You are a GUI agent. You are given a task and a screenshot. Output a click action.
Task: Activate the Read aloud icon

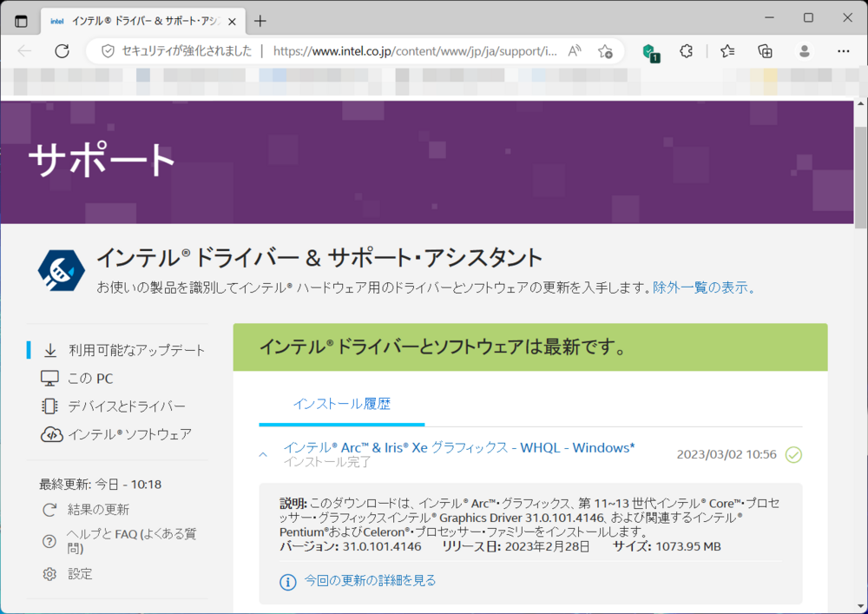[x=575, y=51]
